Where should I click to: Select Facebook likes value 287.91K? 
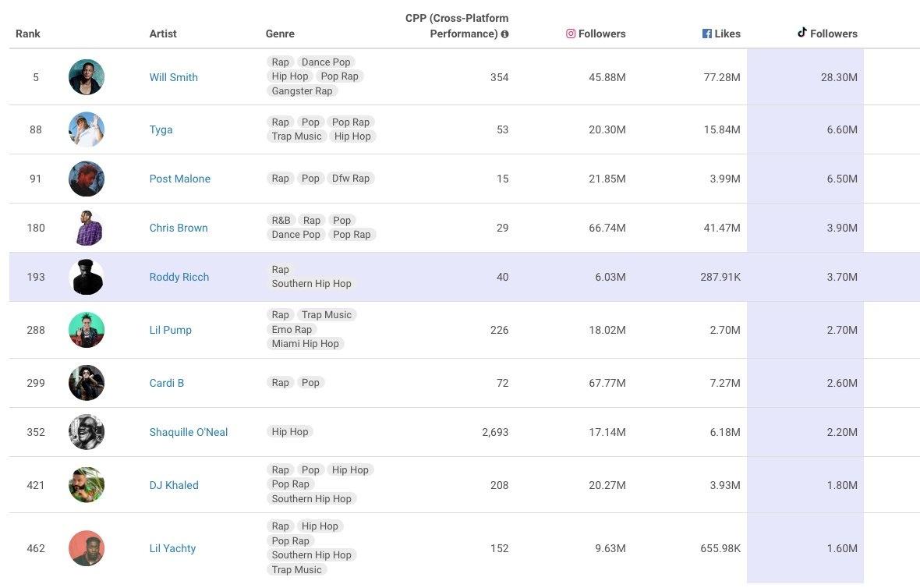coord(720,277)
